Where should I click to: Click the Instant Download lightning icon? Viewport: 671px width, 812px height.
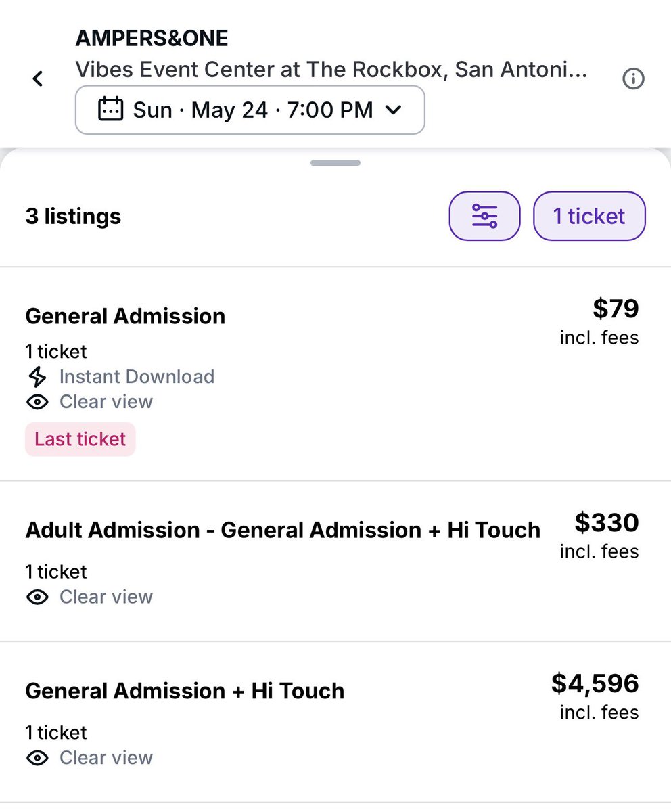(x=37, y=377)
